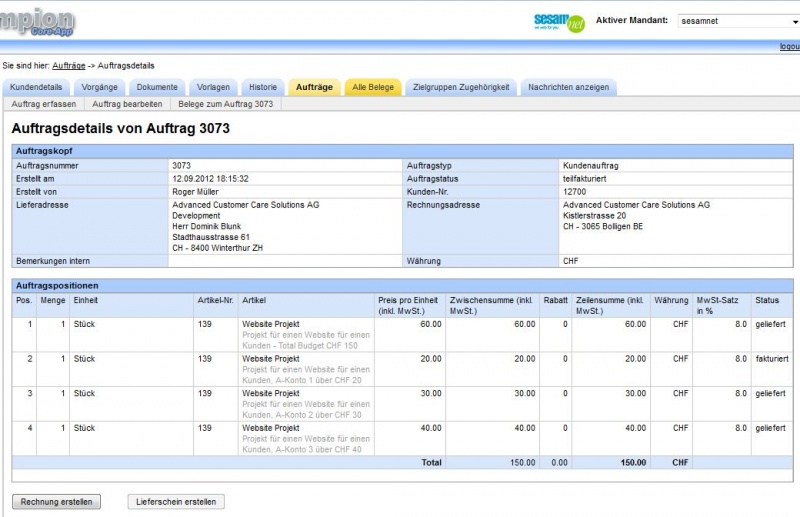The height and width of the screenshot is (517, 800).
Task: Click Stadthausstrasse 61 in the Lieferadresse
Action: [211, 237]
